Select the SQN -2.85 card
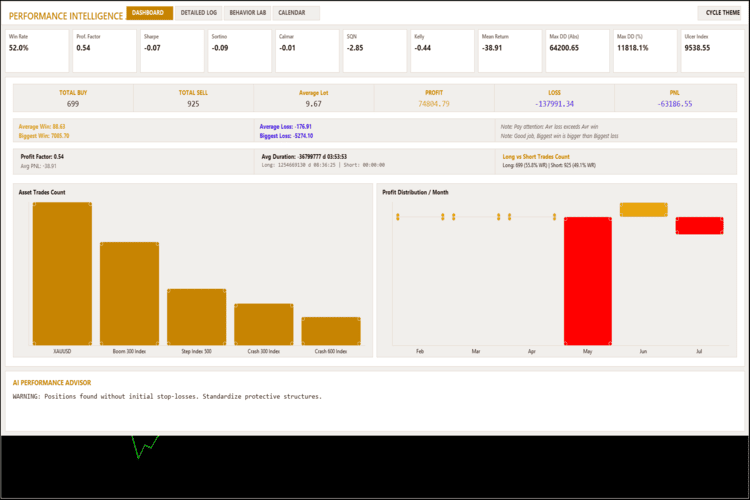This screenshot has height=500, width=750. (x=375, y=51)
